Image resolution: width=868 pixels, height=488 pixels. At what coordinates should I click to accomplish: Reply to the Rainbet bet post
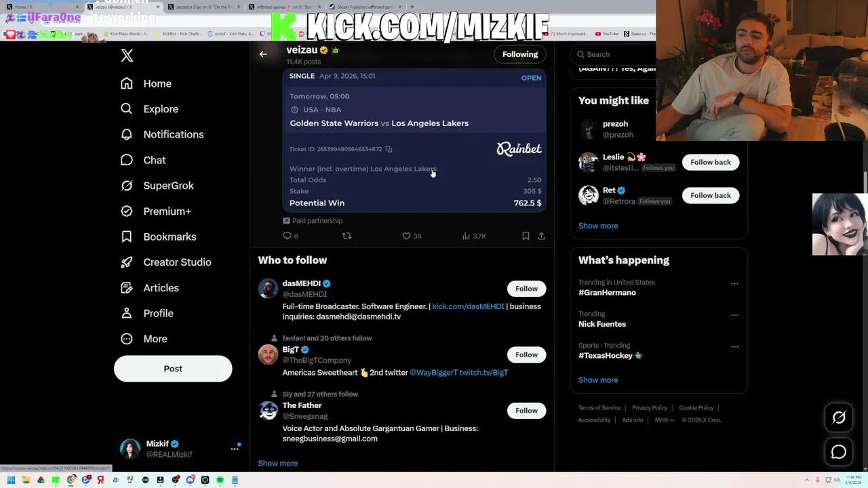coord(290,236)
